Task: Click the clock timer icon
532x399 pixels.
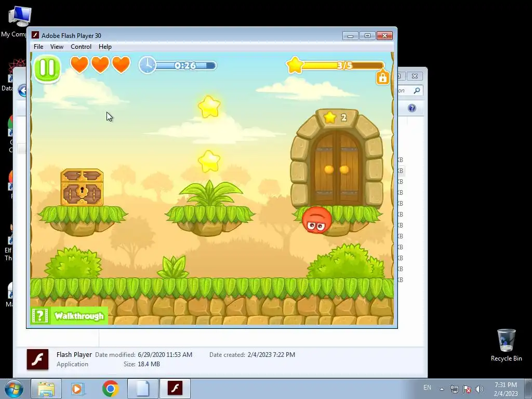Action: 147,65
